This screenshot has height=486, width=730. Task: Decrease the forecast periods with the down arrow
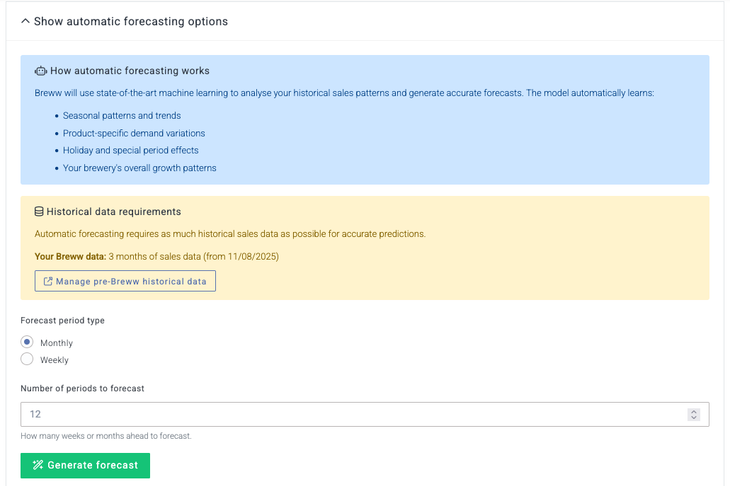(694, 418)
